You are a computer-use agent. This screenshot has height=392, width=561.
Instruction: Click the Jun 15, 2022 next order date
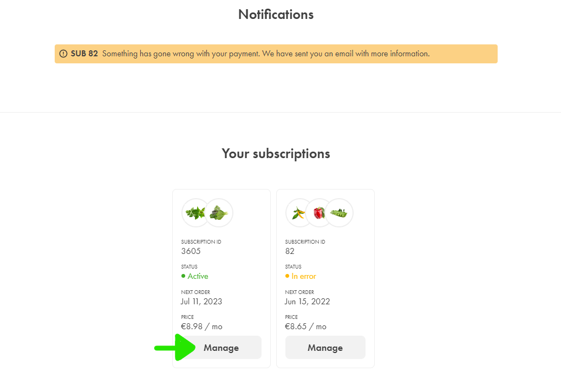(308, 302)
